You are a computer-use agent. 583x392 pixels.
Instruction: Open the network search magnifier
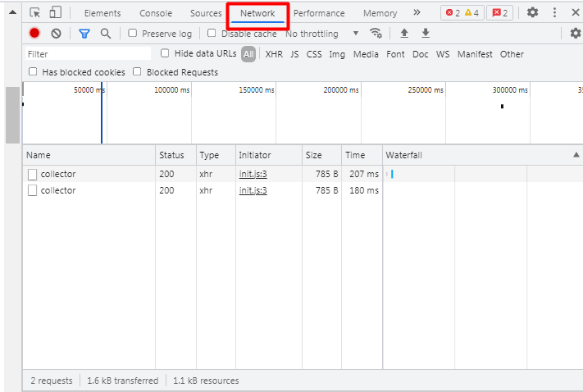(x=106, y=34)
